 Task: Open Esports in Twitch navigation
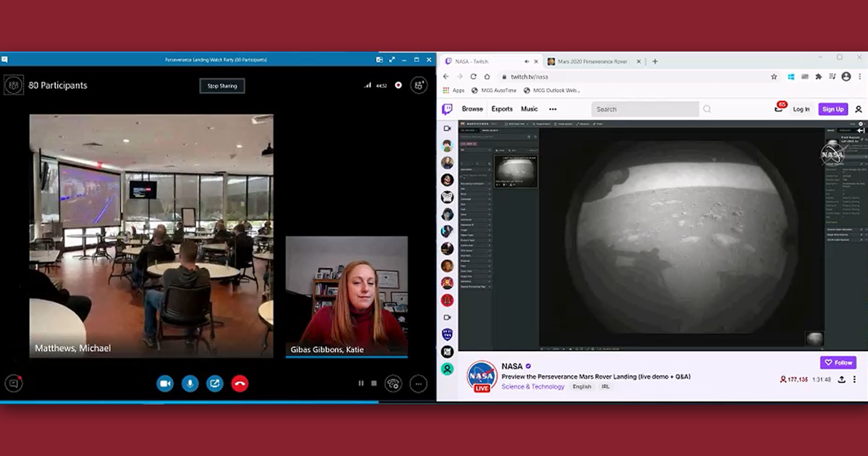click(502, 109)
